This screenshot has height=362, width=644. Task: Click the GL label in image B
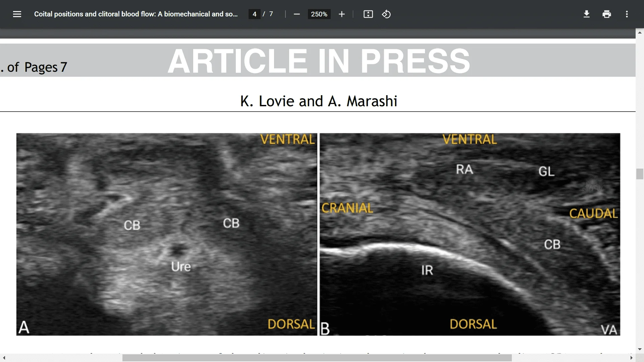546,171
